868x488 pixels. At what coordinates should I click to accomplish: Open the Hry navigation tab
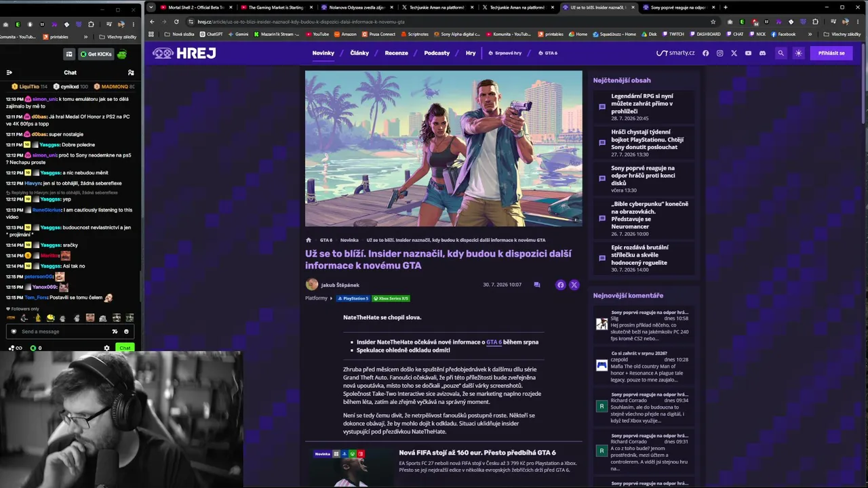(x=471, y=53)
